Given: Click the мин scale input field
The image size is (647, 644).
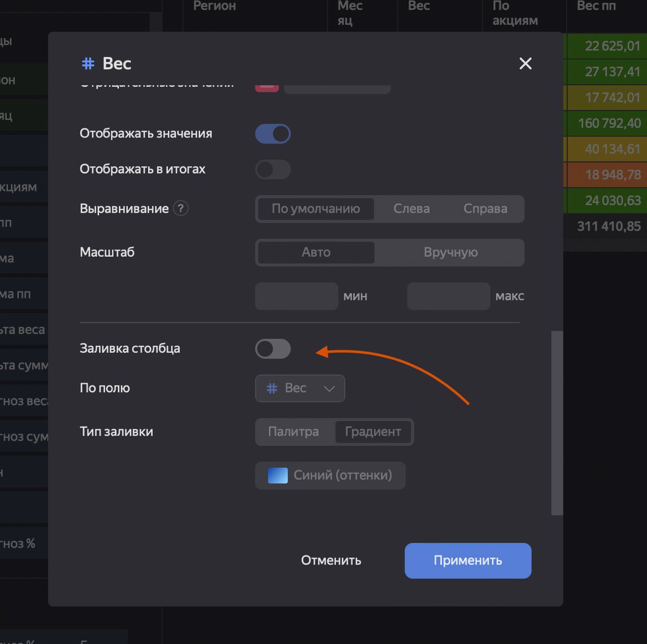Looking at the screenshot, I should [296, 296].
